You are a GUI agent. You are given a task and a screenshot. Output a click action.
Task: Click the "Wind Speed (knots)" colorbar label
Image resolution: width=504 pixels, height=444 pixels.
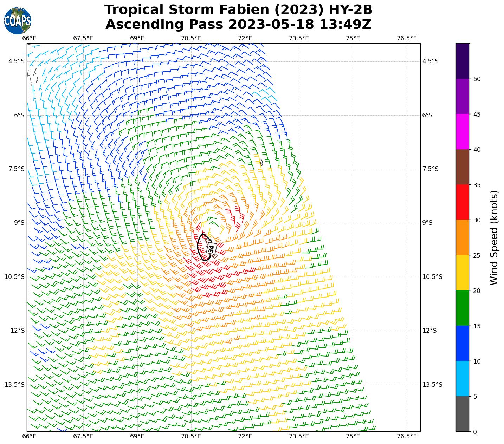point(494,237)
